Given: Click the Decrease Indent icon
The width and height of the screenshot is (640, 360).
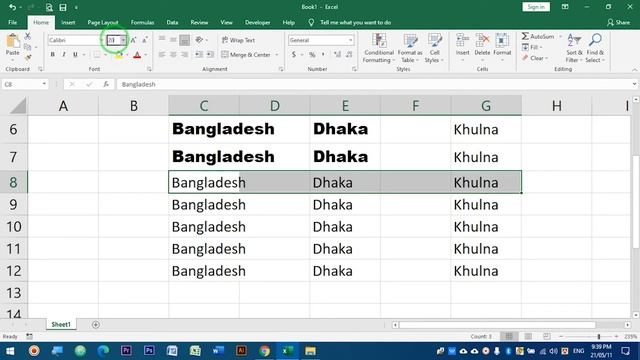Looking at the screenshot, I should tap(199, 55).
